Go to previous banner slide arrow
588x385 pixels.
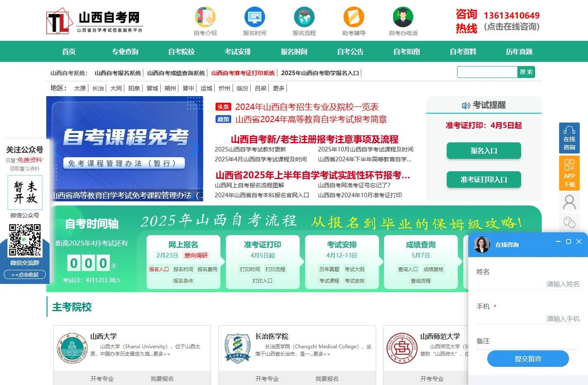click(57, 149)
